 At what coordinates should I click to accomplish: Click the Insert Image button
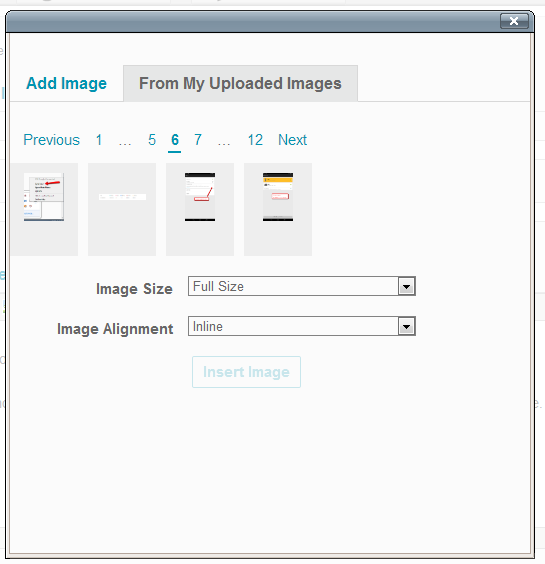pos(246,372)
